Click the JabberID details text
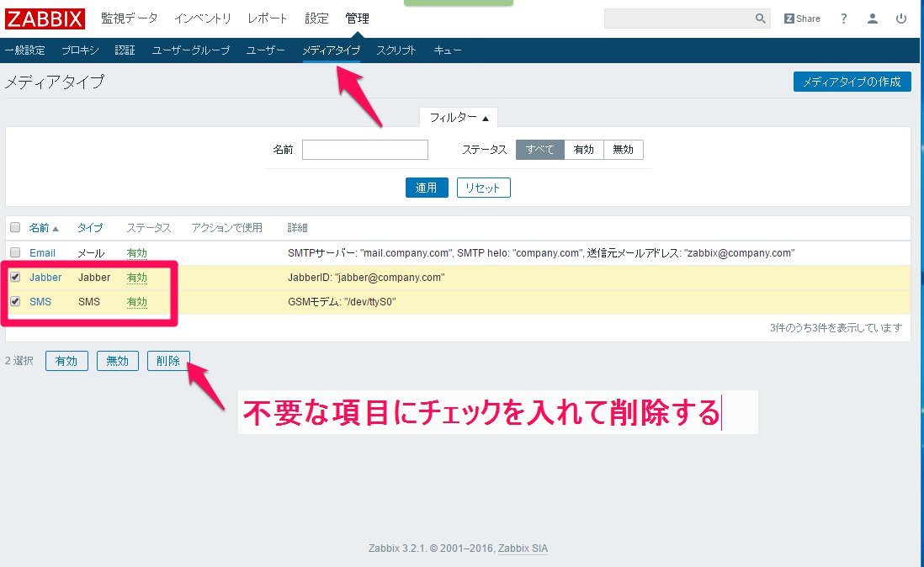Screen dimensions: 924x567 pos(366,278)
